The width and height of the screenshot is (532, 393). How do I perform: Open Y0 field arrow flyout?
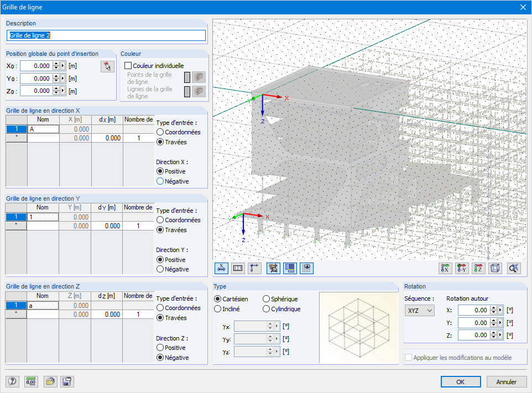click(63, 78)
